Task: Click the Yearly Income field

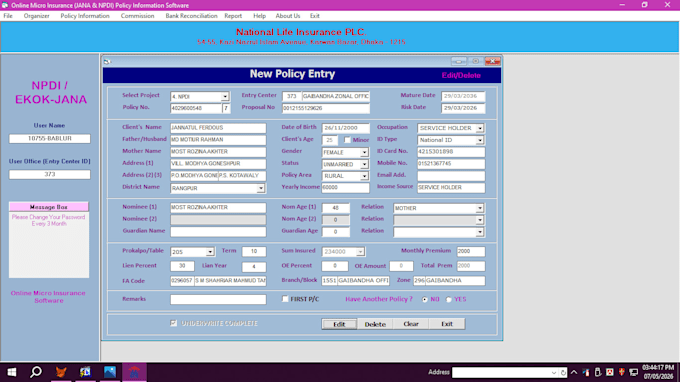Action: point(345,187)
